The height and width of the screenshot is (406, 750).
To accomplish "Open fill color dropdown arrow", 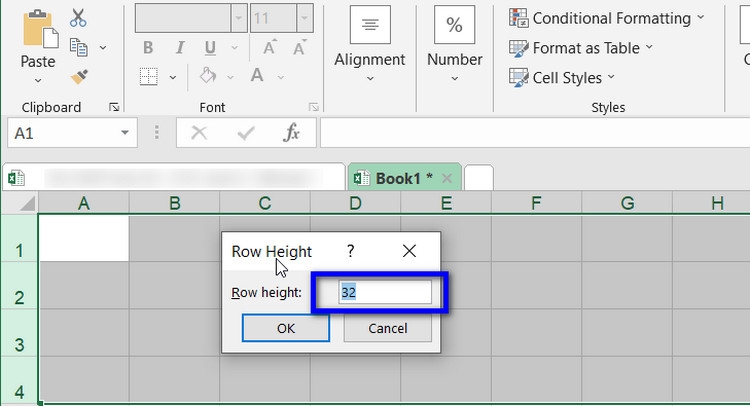I will (231, 77).
